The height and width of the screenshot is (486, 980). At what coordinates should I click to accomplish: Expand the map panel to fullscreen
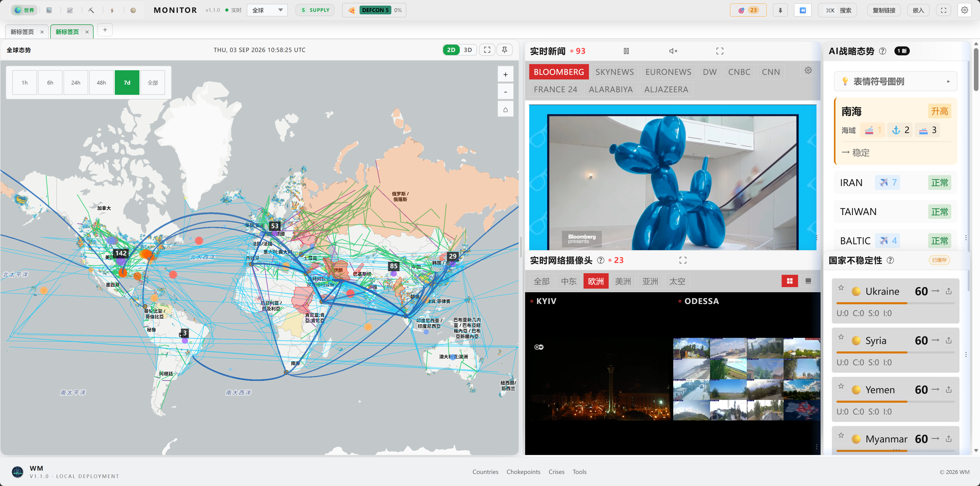[487, 50]
